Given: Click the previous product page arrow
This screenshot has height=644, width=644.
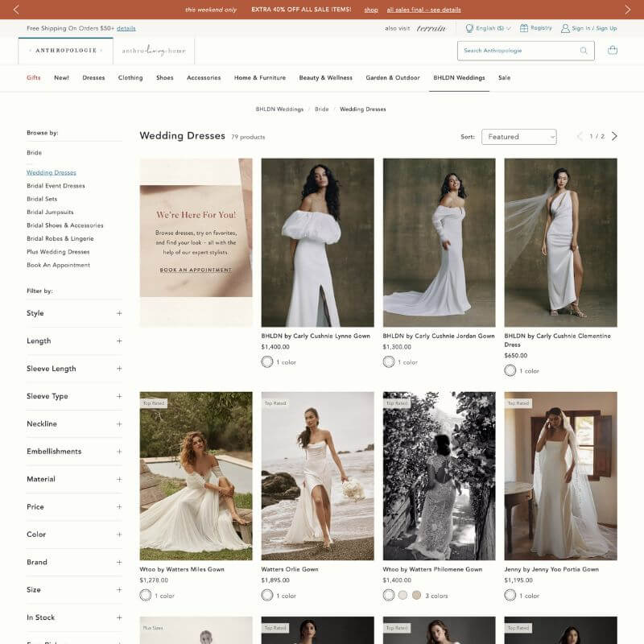Looking at the screenshot, I should (580, 136).
